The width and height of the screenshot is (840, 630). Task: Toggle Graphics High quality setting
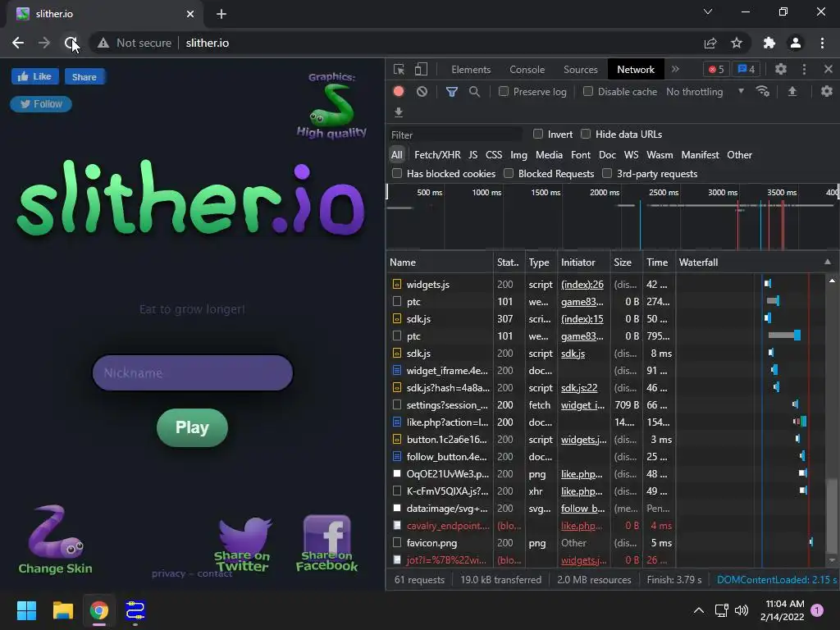(x=331, y=107)
